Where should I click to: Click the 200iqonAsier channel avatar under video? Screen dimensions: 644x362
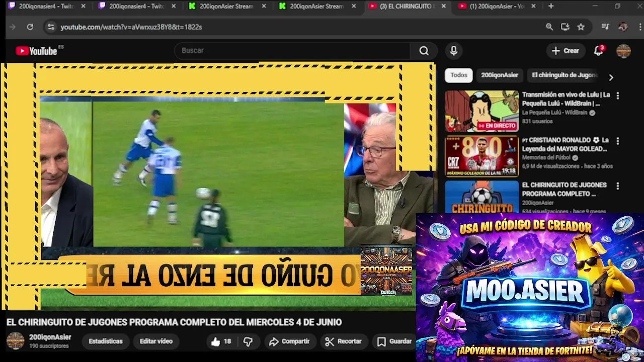point(15,341)
